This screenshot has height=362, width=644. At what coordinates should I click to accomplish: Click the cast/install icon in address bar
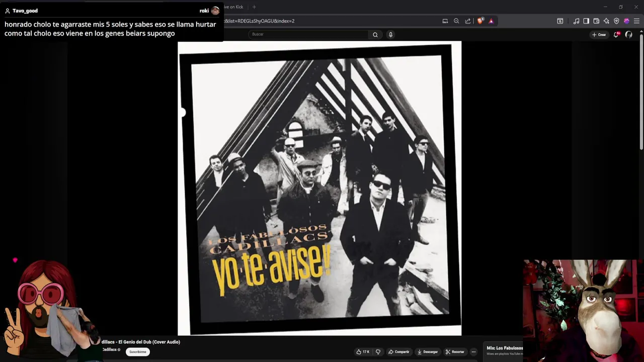(x=445, y=21)
